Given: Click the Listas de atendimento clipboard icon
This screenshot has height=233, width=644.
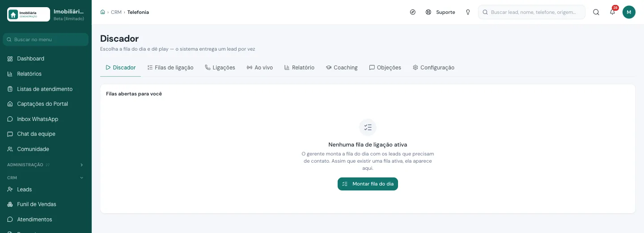Looking at the screenshot, I should [10, 89].
